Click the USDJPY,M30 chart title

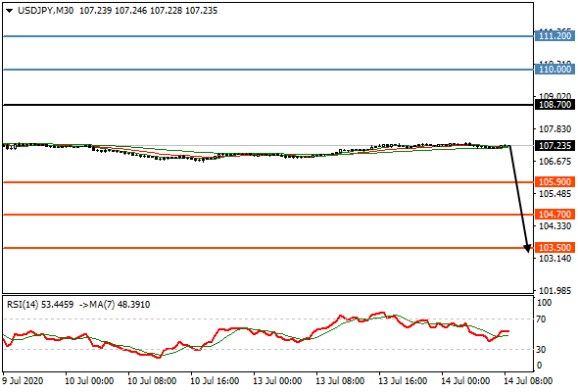click(x=45, y=11)
